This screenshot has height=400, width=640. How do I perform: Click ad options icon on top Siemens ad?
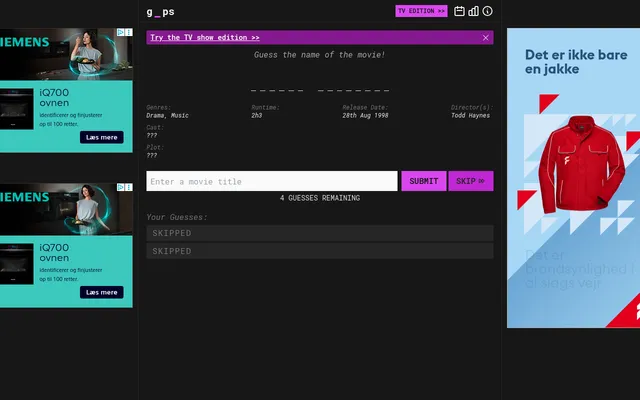129,32
